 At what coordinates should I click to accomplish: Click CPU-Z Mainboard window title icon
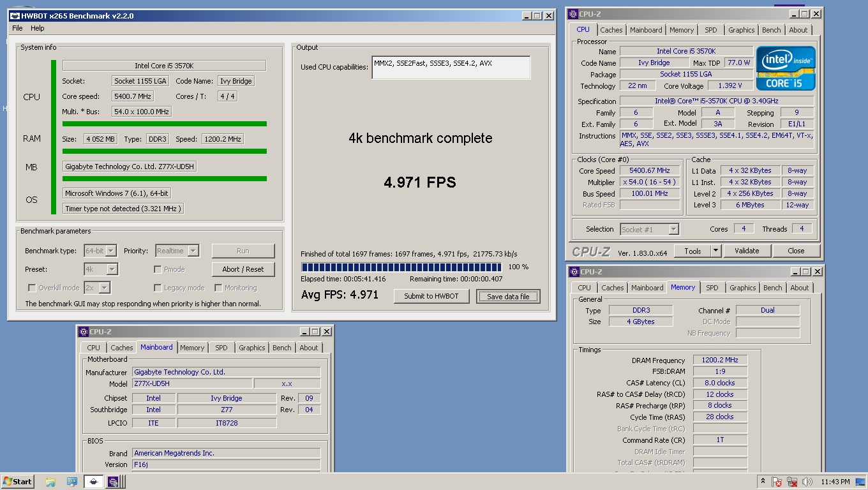pos(84,332)
